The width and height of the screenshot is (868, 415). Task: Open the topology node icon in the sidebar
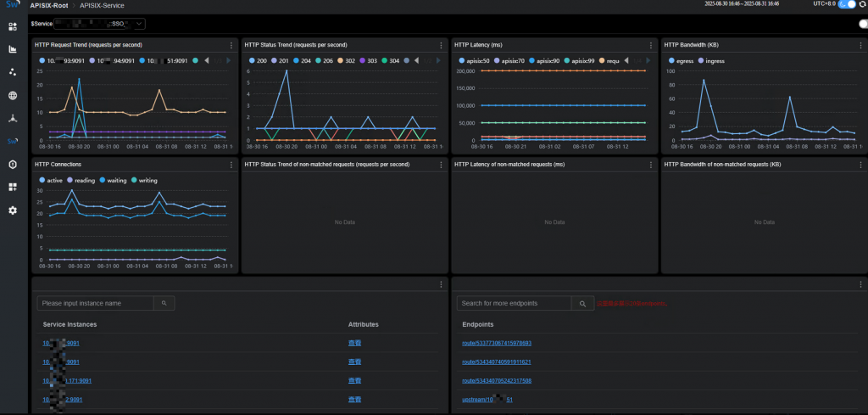point(13,118)
